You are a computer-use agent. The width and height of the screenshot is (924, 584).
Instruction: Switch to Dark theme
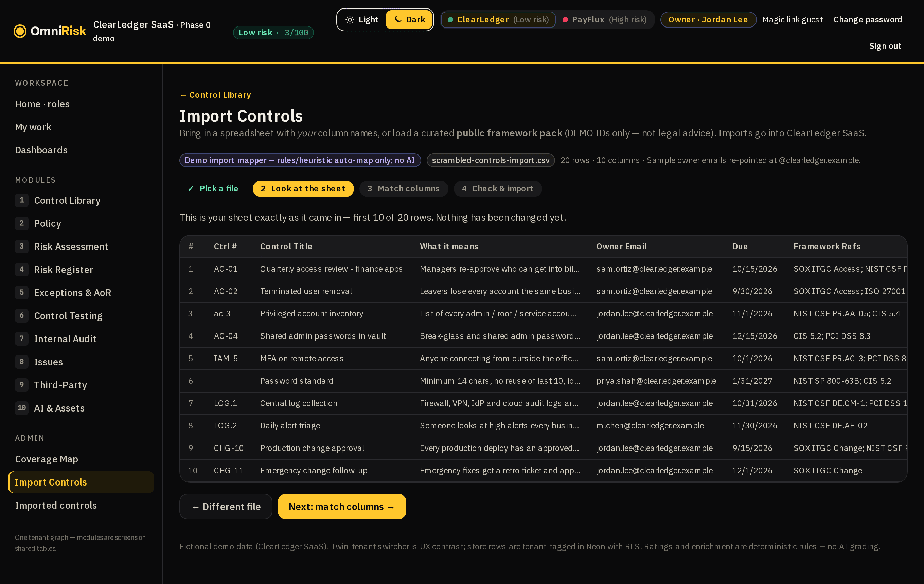[409, 20]
